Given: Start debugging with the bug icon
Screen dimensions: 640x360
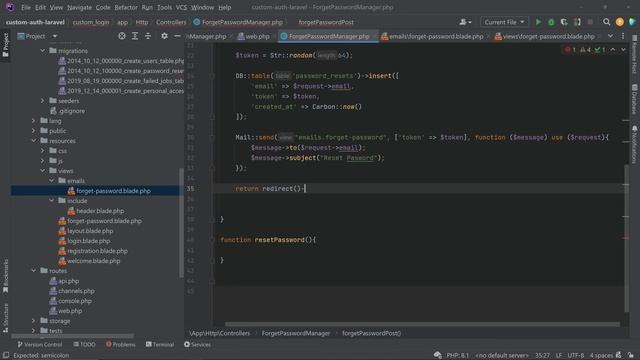Looking at the screenshot, I should coord(551,22).
